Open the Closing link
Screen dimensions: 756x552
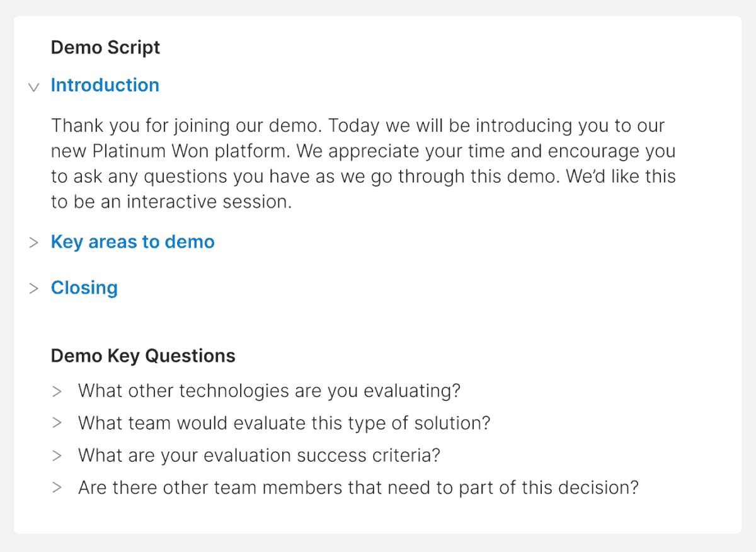click(84, 288)
